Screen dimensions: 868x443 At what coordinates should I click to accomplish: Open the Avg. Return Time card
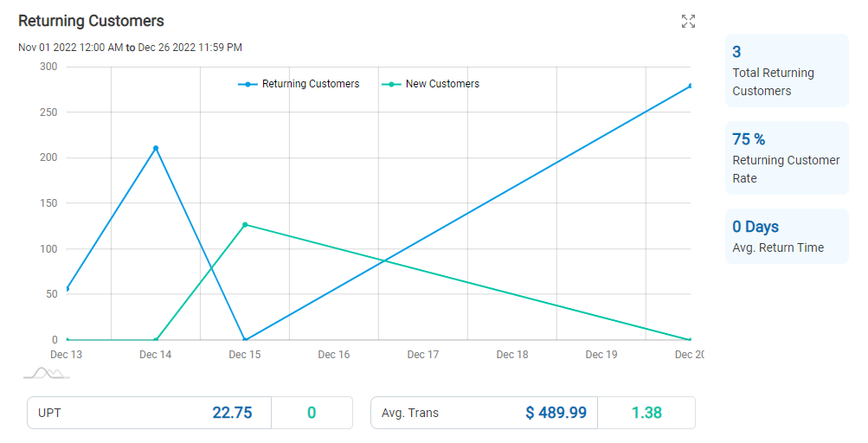pos(786,236)
